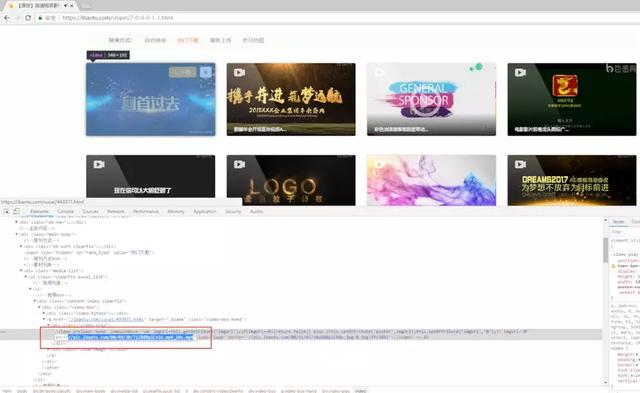Reload the page with the refresh icon
Screen dimensions: 640x393
coord(28,18)
